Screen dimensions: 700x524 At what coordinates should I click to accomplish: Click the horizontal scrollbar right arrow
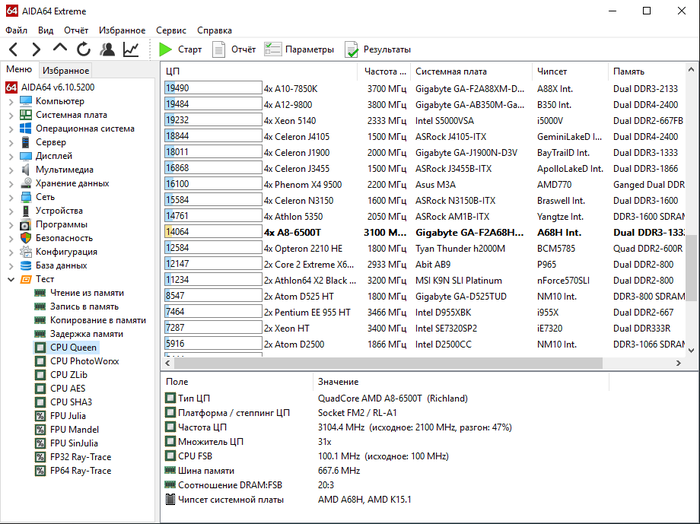pyautogui.click(x=679, y=363)
